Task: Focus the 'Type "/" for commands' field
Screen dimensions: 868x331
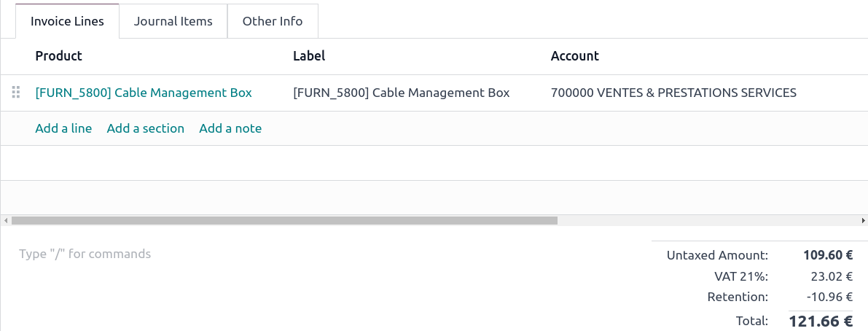Action: pyautogui.click(x=85, y=254)
